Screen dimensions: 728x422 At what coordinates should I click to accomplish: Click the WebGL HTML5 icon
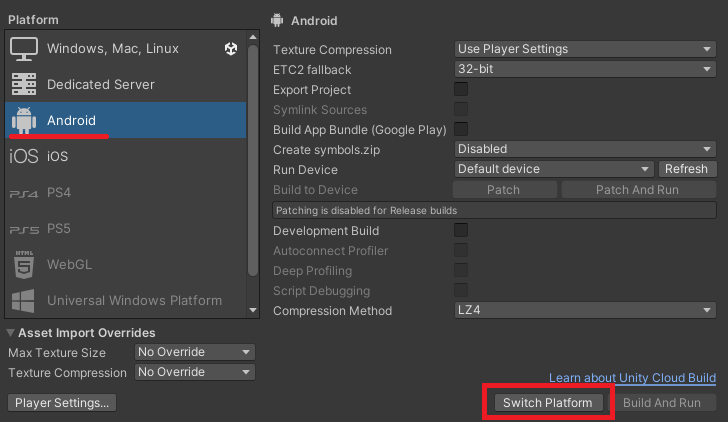click(x=24, y=265)
